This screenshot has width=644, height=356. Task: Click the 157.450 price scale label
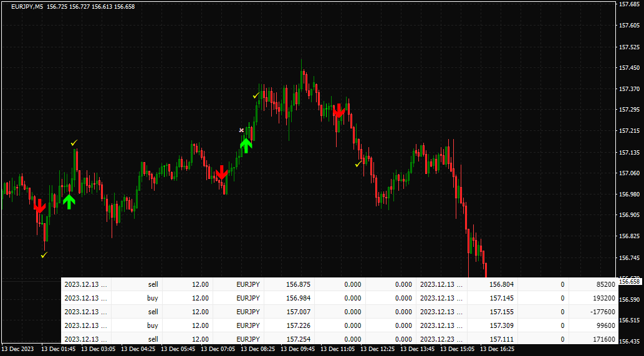(630, 68)
